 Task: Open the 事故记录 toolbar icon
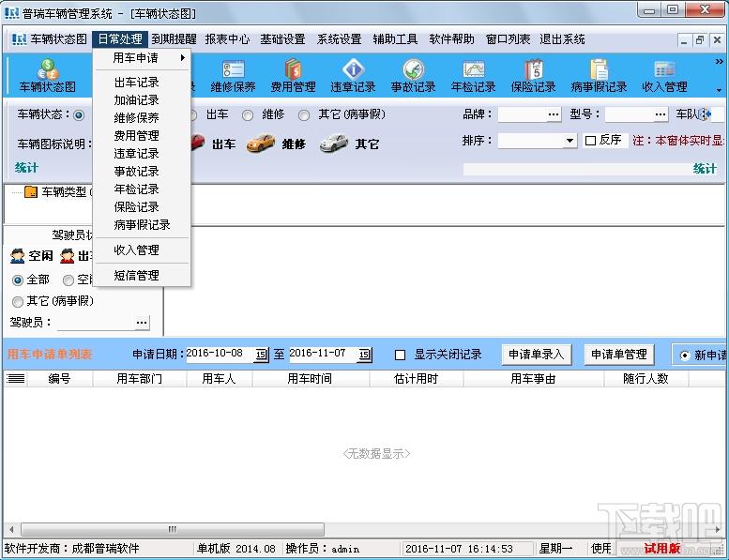point(413,76)
